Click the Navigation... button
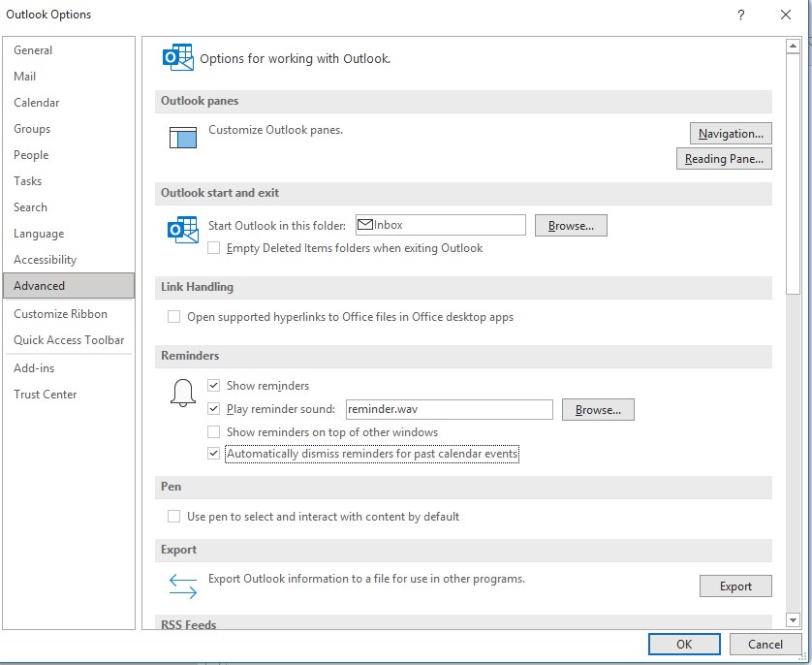 pyautogui.click(x=731, y=133)
